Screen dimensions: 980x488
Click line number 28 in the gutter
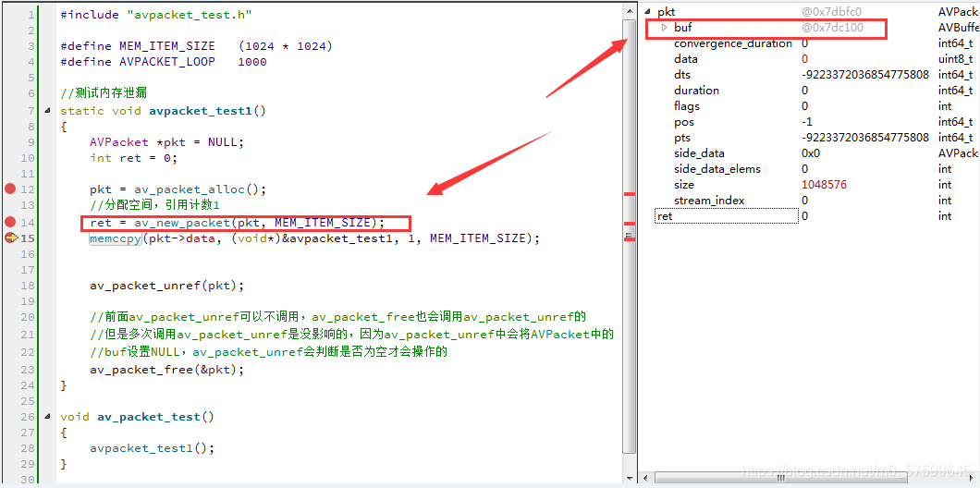[28, 448]
